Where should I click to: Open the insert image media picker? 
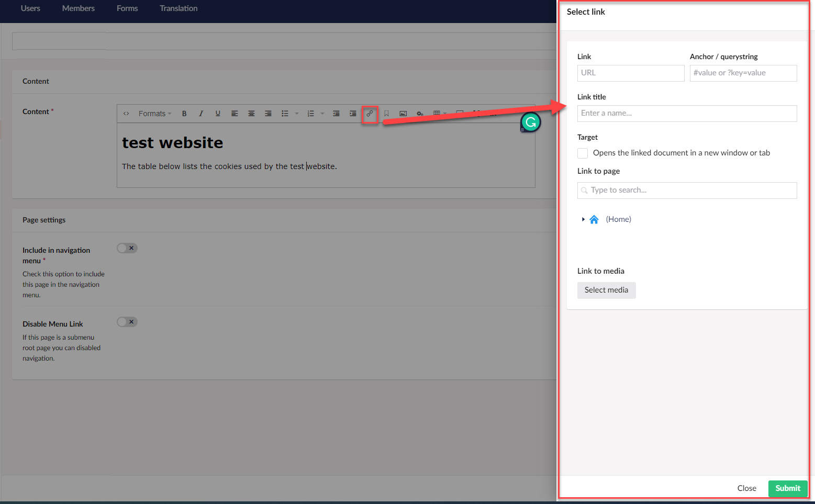click(403, 114)
